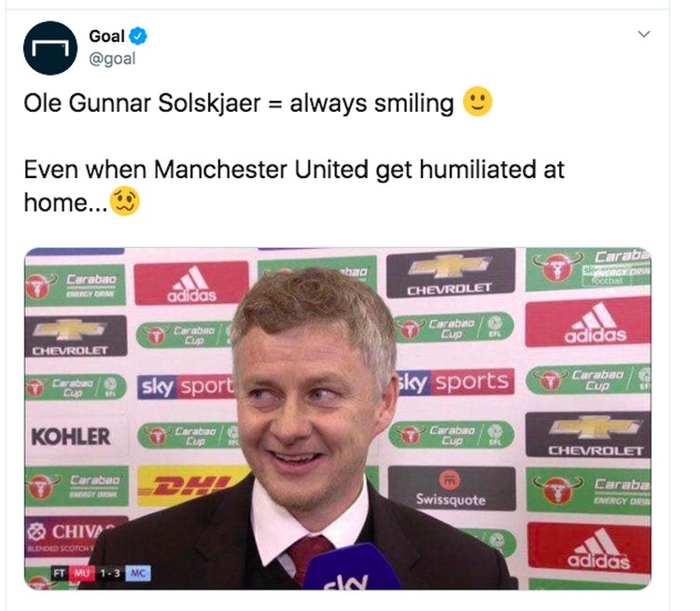Open the interview photo in the tweet

click(x=338, y=419)
